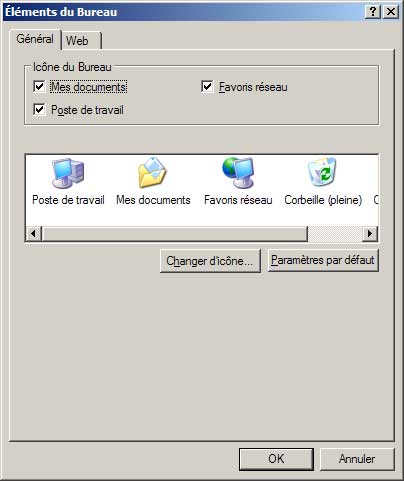
Task: Click the left scroll arrow of icon list
Action: point(34,233)
